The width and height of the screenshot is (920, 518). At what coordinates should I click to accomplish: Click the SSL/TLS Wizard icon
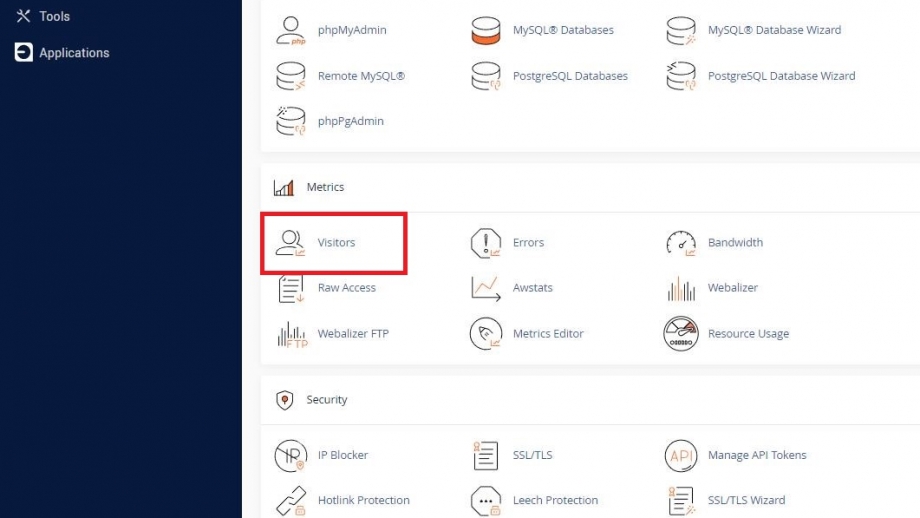(x=681, y=501)
